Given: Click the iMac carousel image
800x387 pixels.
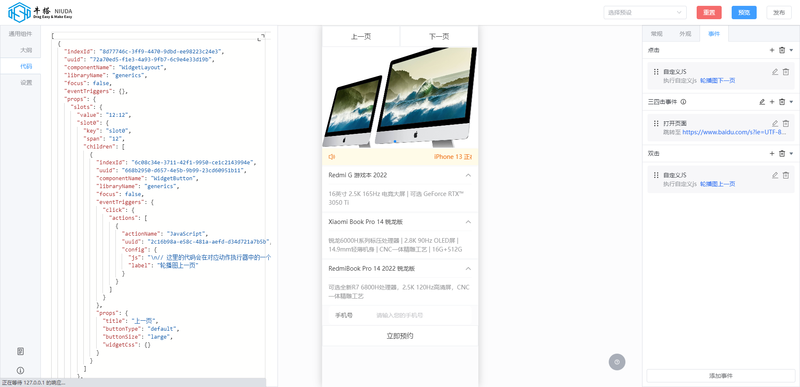Looking at the screenshot, I should click(x=400, y=97).
